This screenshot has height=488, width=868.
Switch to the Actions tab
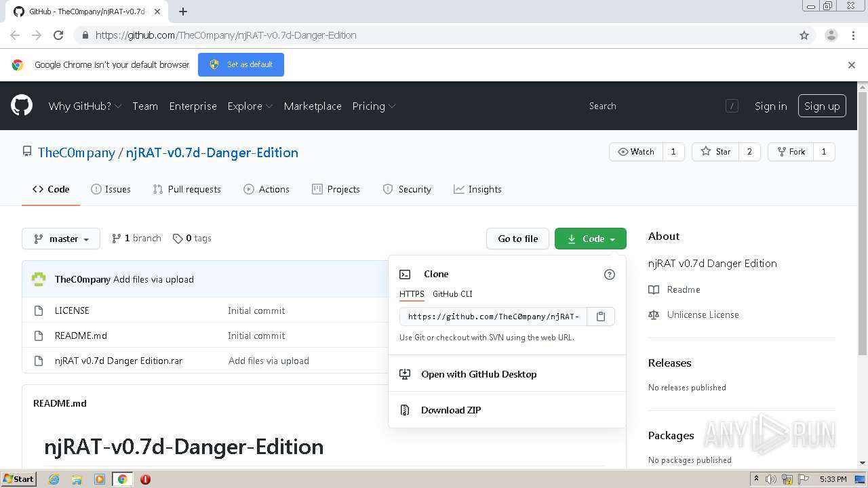(x=267, y=189)
